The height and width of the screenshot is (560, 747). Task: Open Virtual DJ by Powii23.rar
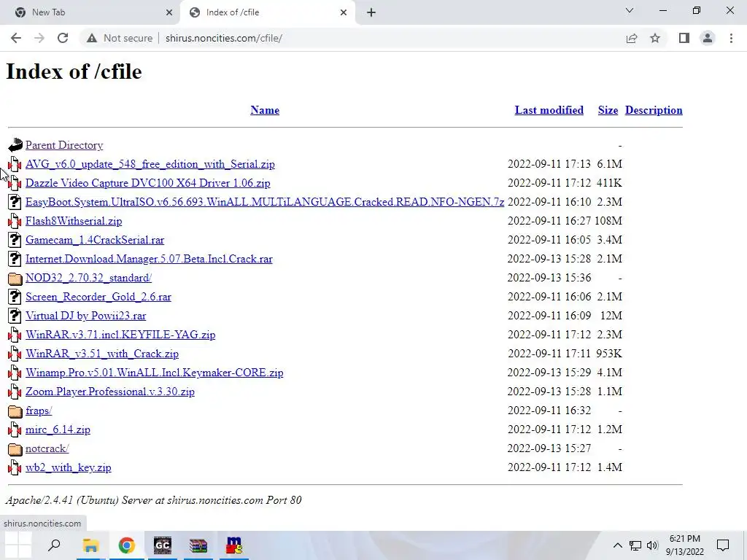[x=86, y=316]
